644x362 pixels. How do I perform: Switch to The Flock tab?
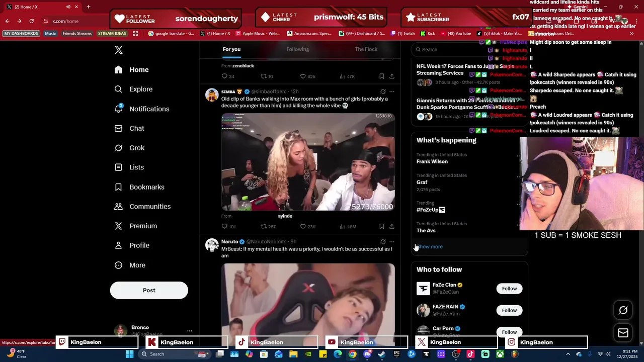[x=366, y=49]
